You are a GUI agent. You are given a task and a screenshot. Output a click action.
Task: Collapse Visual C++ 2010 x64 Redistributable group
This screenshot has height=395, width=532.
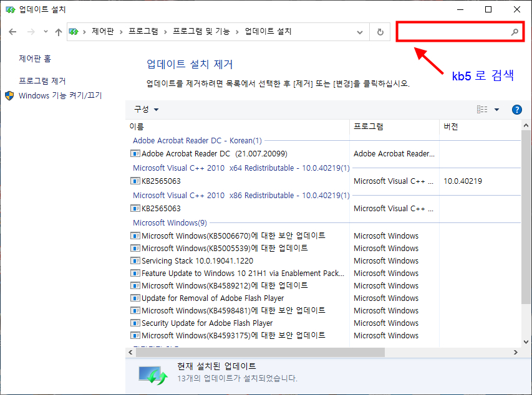241,168
